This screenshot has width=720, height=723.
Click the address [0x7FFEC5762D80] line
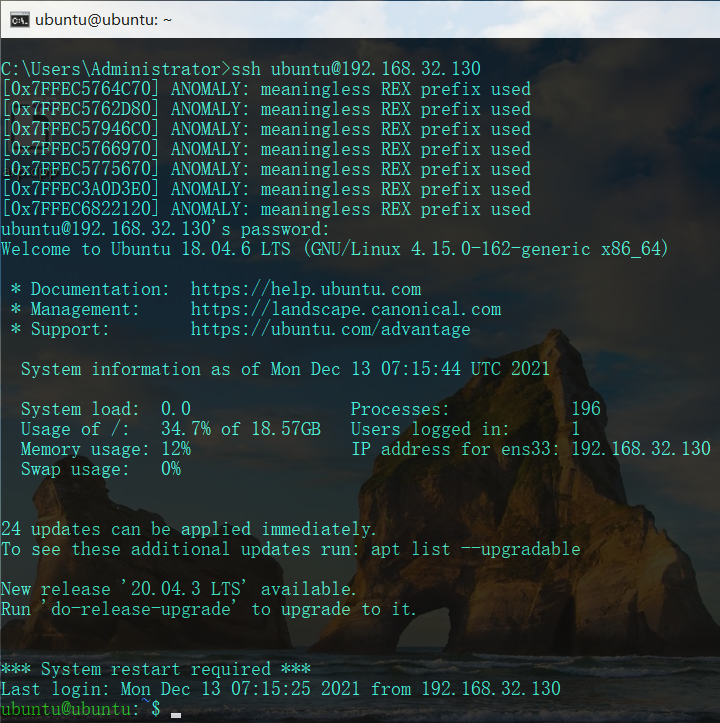pos(266,109)
